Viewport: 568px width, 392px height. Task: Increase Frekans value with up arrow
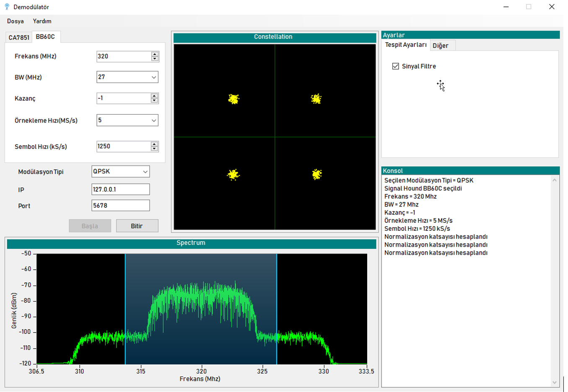(x=155, y=54)
